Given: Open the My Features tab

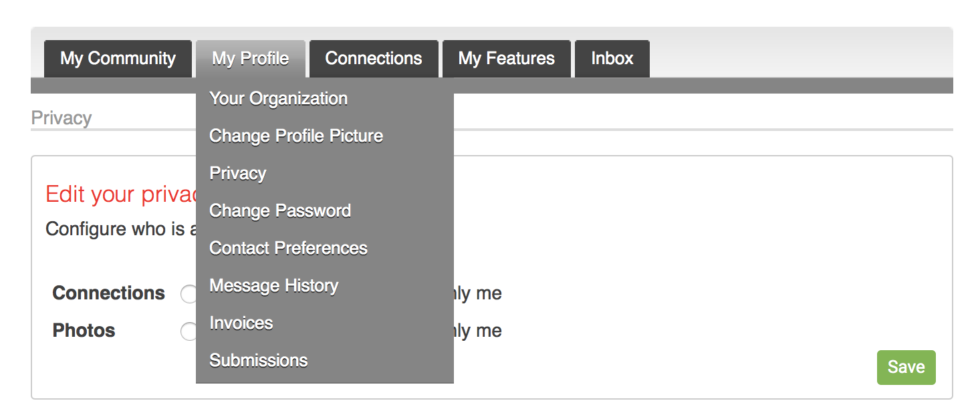Looking at the screenshot, I should point(507,59).
